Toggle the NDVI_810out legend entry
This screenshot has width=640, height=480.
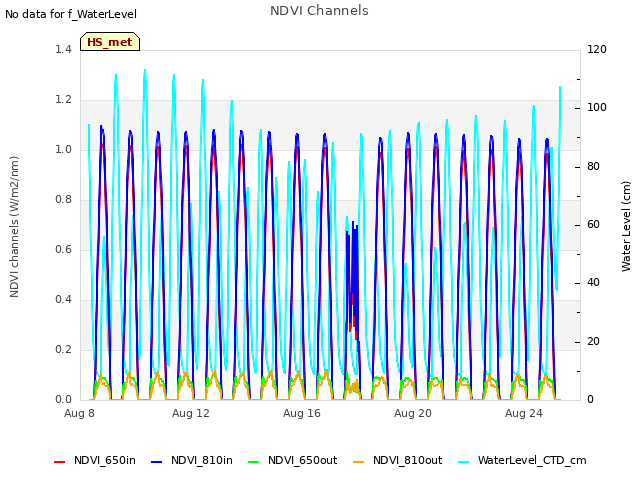click(398, 461)
